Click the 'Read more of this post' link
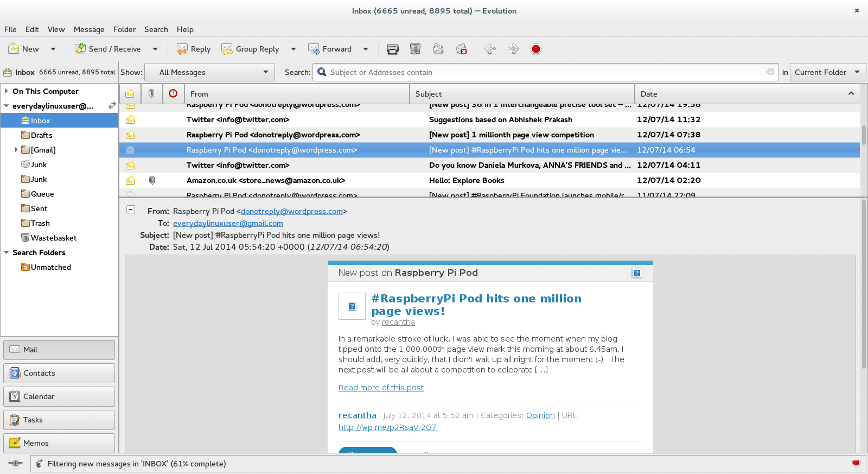This screenshot has width=868, height=474. 381,388
